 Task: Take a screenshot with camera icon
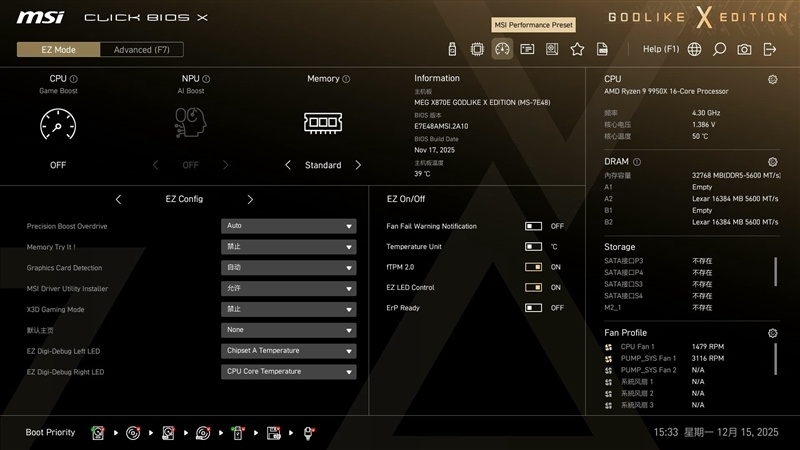coord(744,49)
